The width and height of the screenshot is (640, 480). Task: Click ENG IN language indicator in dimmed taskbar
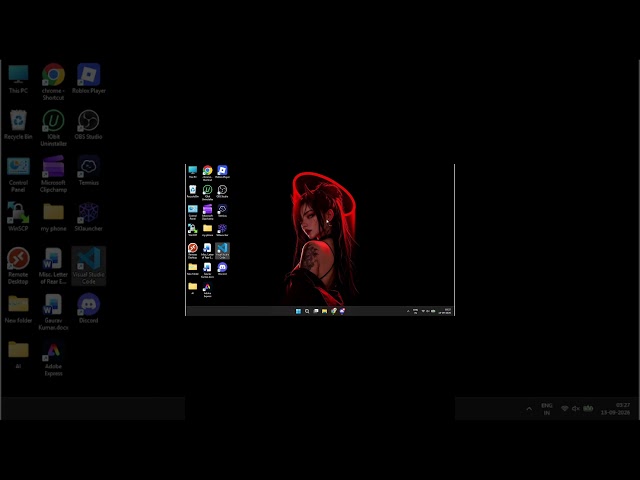click(x=547, y=409)
